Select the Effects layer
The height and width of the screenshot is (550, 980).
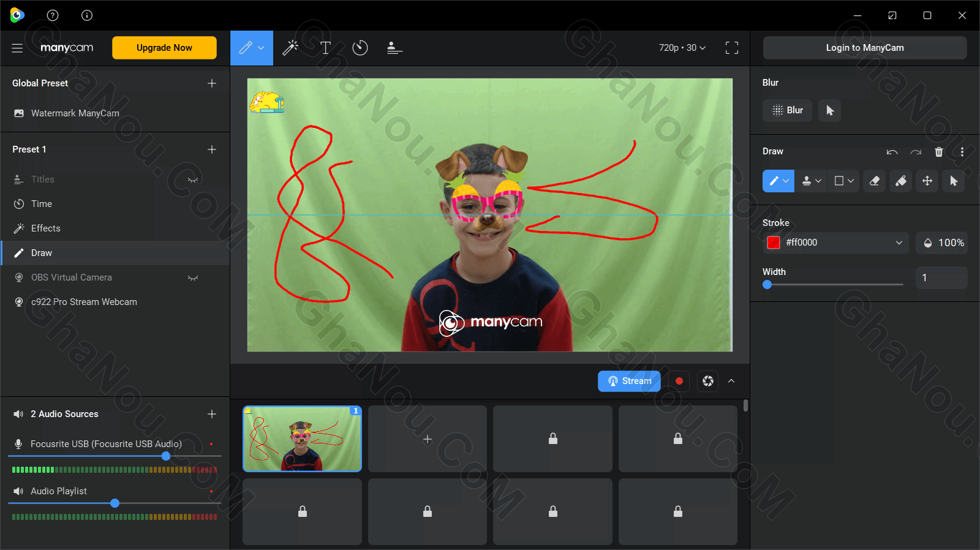[115, 228]
